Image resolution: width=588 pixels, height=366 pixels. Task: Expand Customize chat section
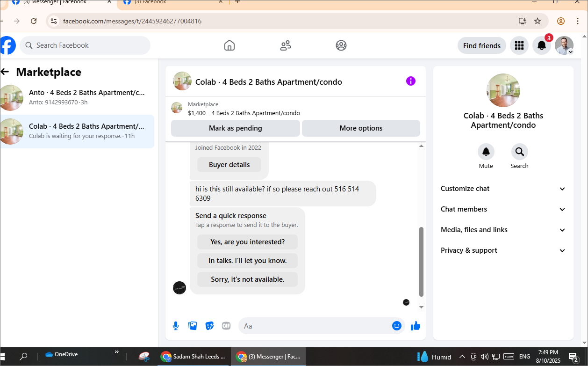click(x=503, y=189)
